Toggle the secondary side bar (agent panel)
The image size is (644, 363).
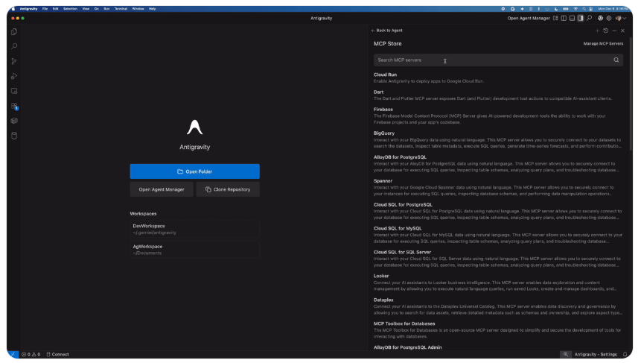[x=580, y=18]
